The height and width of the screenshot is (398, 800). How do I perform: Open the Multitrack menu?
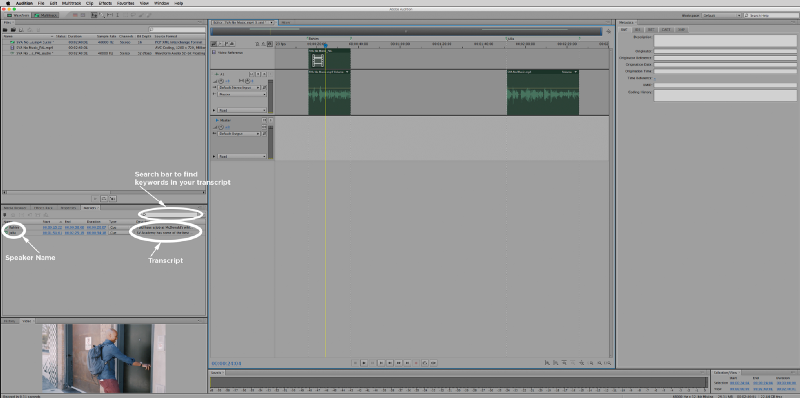pos(71,3)
